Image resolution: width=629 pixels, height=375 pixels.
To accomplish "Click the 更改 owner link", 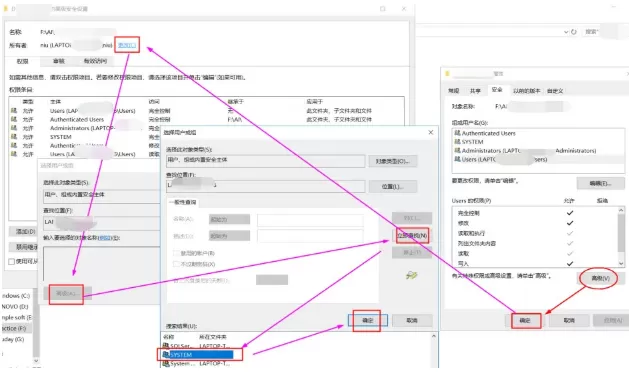I will pyautogui.click(x=127, y=45).
